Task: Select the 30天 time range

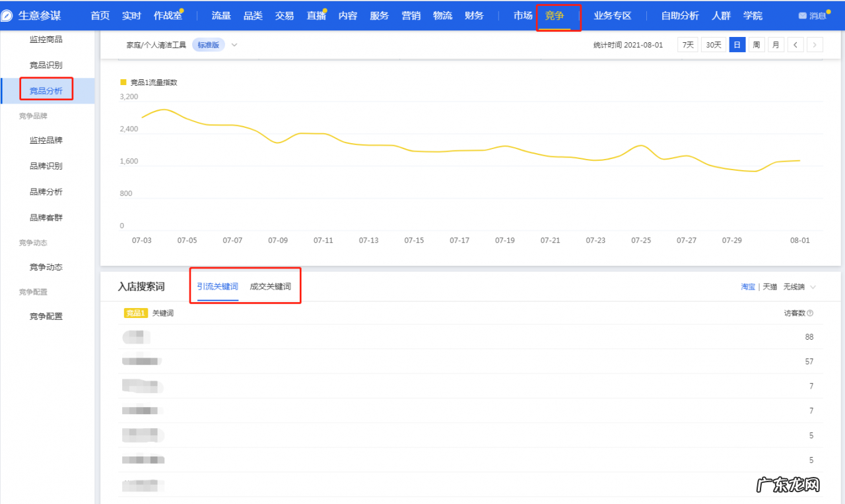Action: (x=713, y=45)
